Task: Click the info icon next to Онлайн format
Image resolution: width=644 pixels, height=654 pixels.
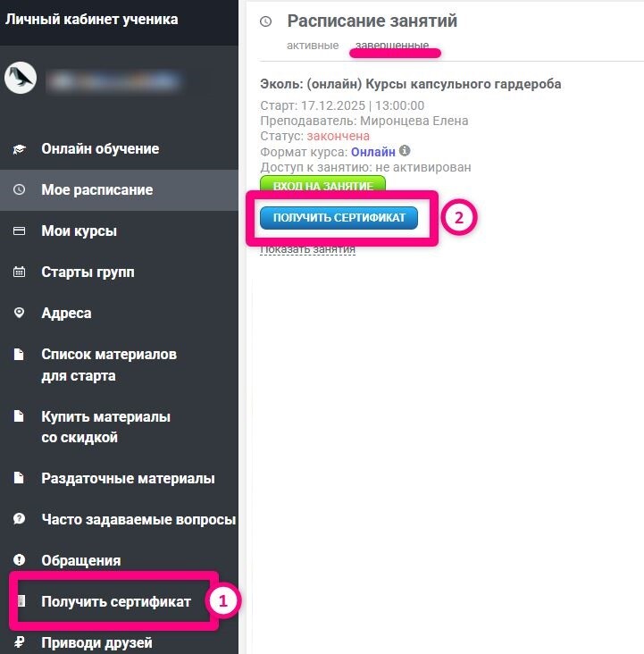Action: pos(405,151)
